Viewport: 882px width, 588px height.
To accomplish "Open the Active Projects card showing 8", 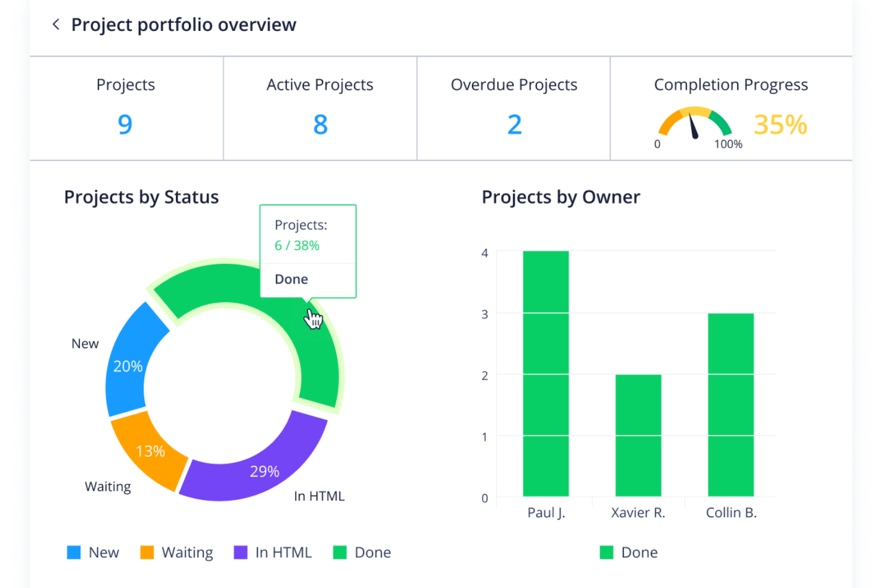I will point(320,108).
